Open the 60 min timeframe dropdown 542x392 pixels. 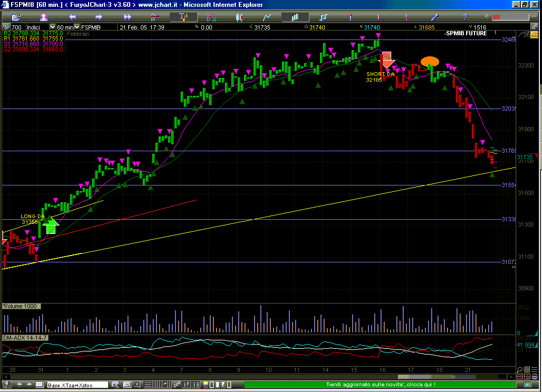(x=77, y=27)
